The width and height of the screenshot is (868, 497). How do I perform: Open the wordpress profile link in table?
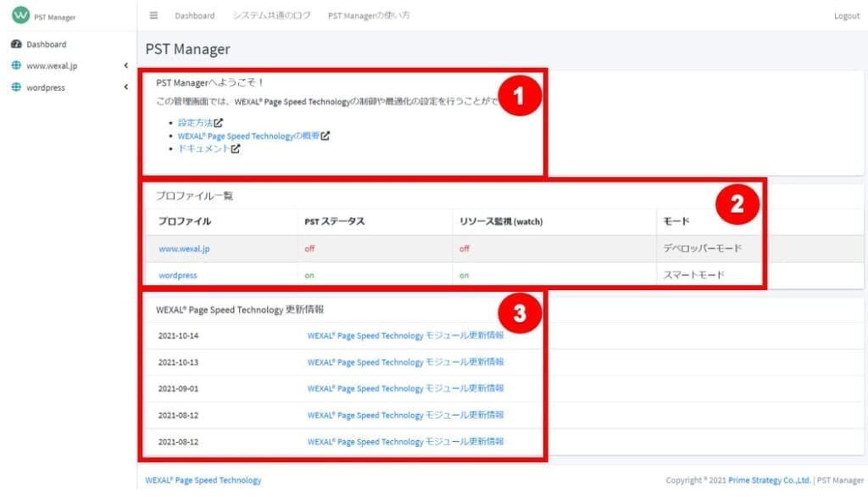(x=178, y=276)
